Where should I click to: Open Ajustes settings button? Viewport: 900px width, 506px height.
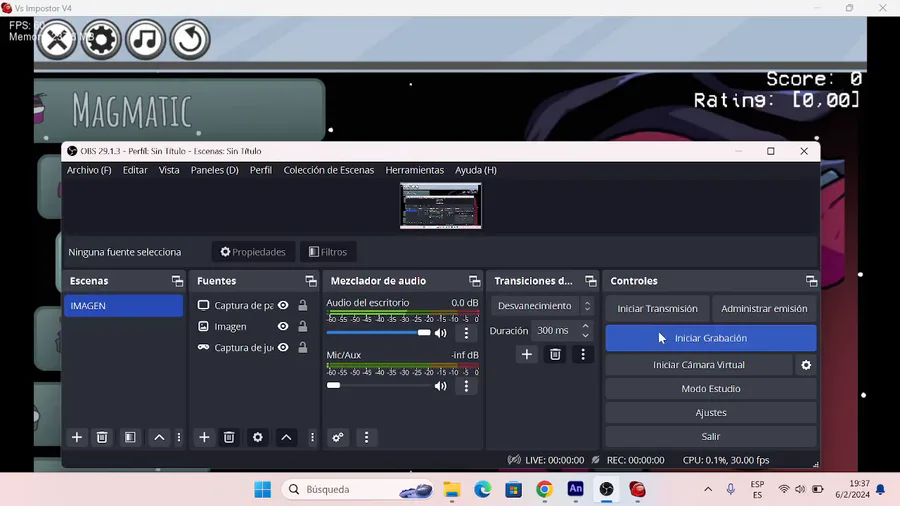[x=711, y=412]
